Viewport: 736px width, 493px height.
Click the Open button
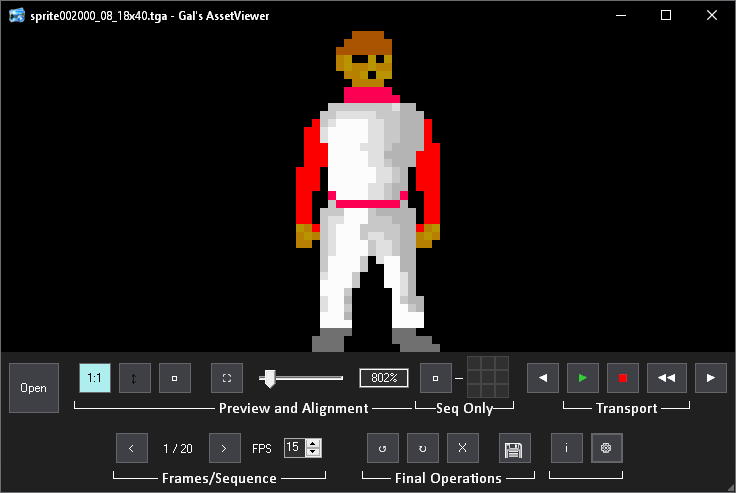pyautogui.click(x=34, y=388)
